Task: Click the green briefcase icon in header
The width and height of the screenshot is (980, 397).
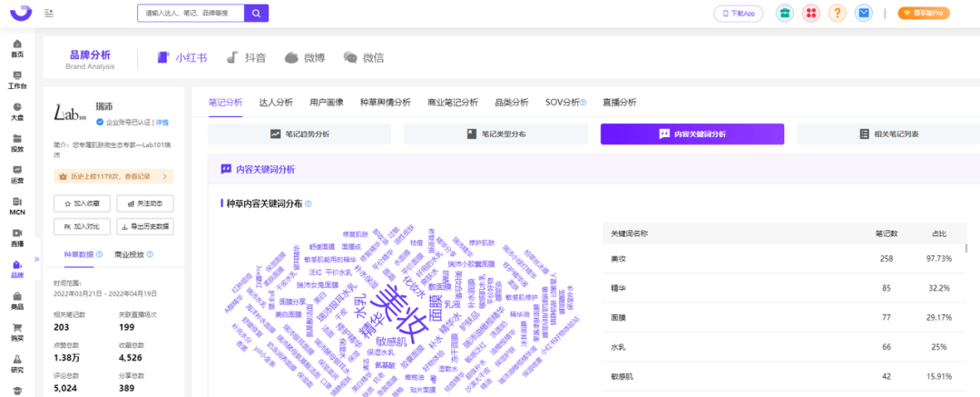Action: 786,13
